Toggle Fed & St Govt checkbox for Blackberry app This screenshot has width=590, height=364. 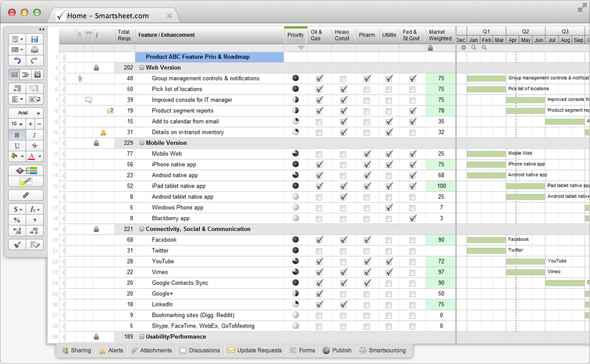412,218
